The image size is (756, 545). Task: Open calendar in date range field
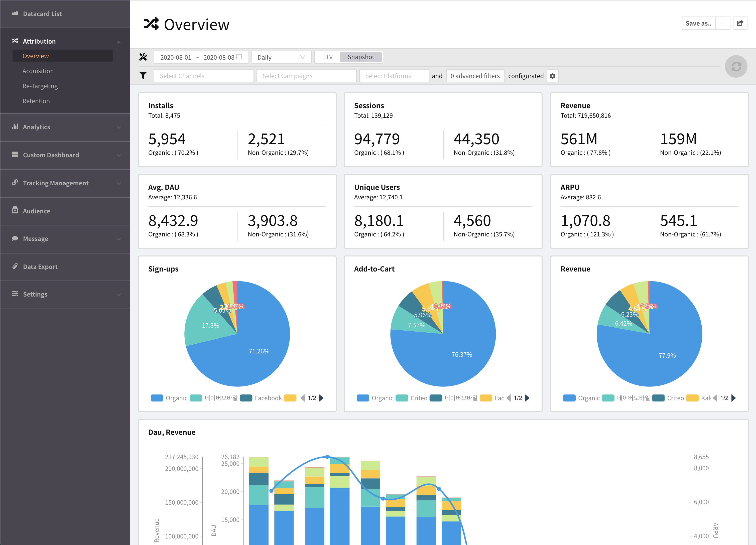[x=239, y=57]
